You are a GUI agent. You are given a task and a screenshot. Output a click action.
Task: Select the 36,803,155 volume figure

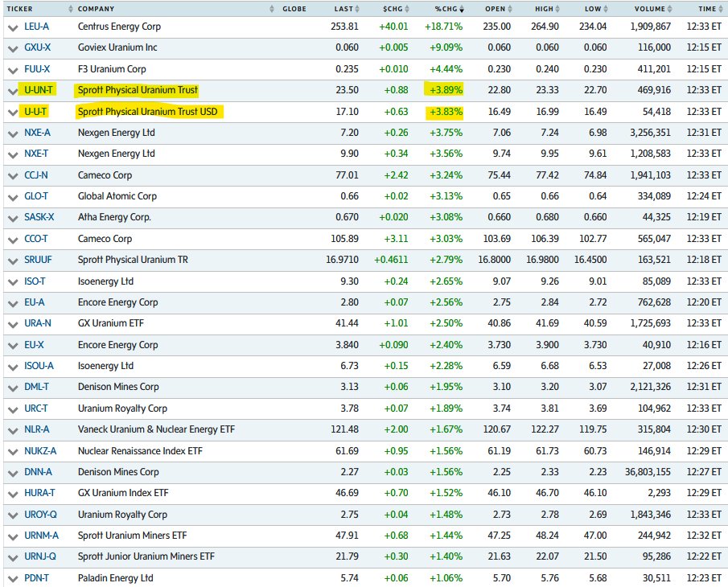pos(648,472)
